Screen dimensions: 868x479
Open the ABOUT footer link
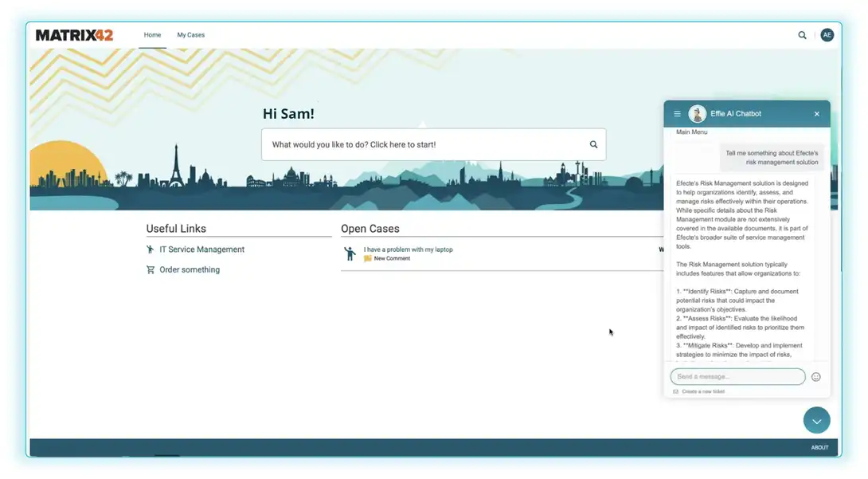[x=819, y=447]
